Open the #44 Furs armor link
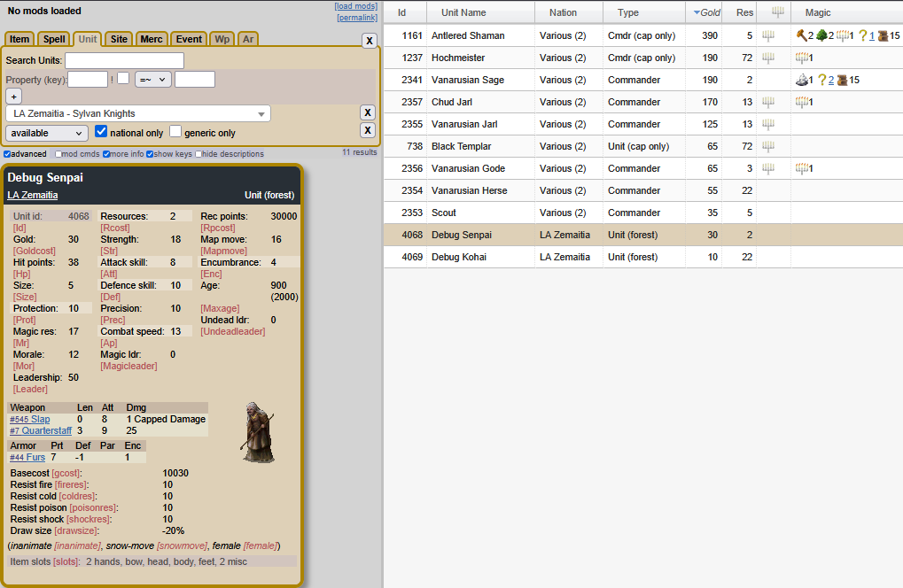 pyautogui.click(x=27, y=458)
